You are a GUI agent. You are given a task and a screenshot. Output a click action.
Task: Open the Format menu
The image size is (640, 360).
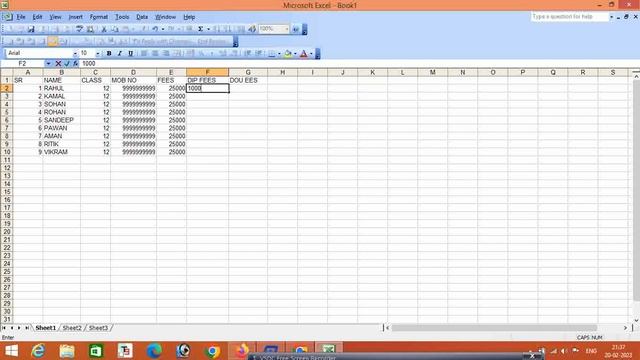pyautogui.click(x=99, y=17)
